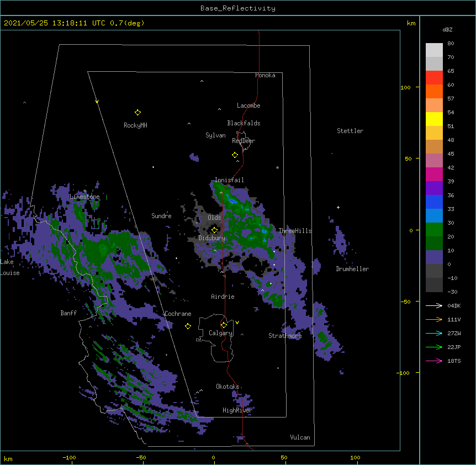
Task: Click the yellow 54 dBZ color swatch
Action: pyautogui.click(x=434, y=119)
